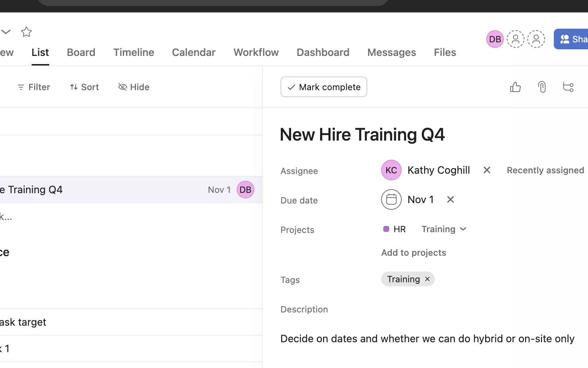Open project actions dropdown chevron

click(x=6, y=32)
